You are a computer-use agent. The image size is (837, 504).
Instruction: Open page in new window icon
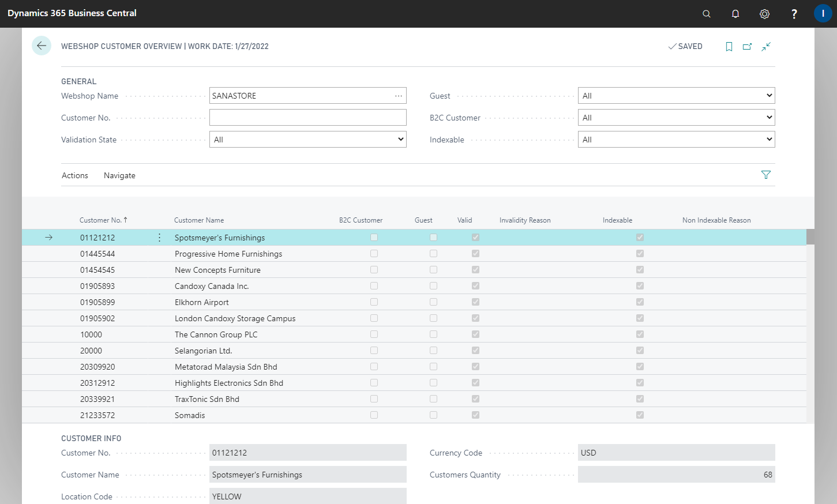747,47
